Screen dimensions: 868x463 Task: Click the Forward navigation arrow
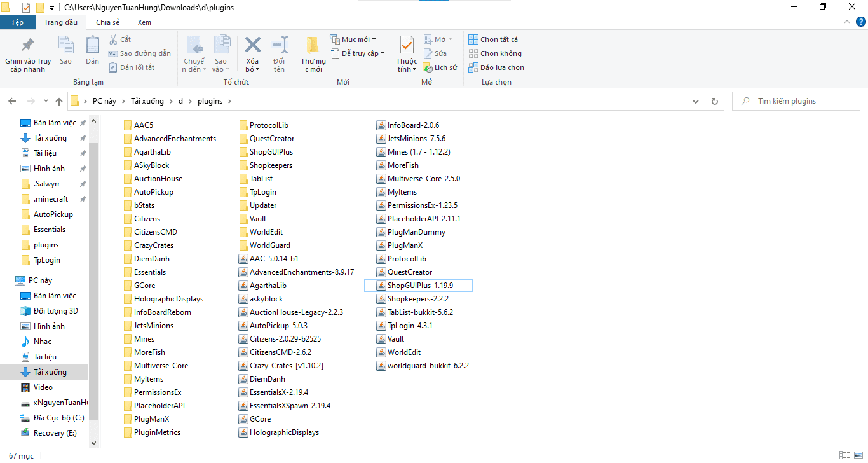(x=31, y=101)
